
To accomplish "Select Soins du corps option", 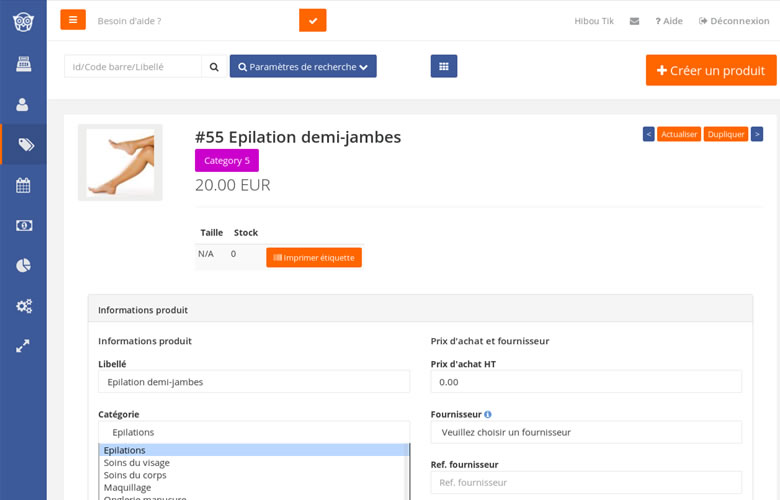I will [254, 475].
